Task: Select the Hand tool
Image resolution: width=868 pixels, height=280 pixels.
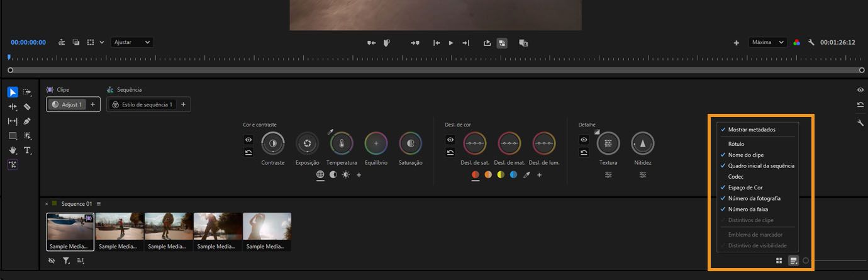Action: (13, 150)
